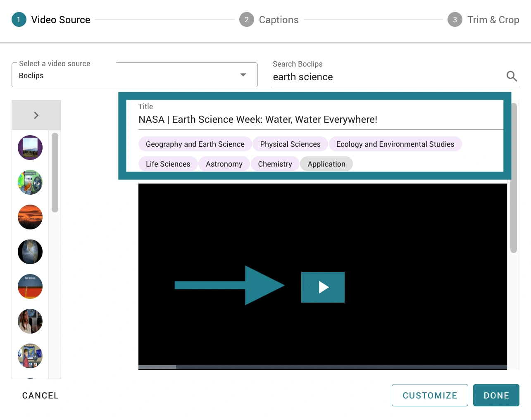
Task: Click the DONE button
Action: [496, 395]
